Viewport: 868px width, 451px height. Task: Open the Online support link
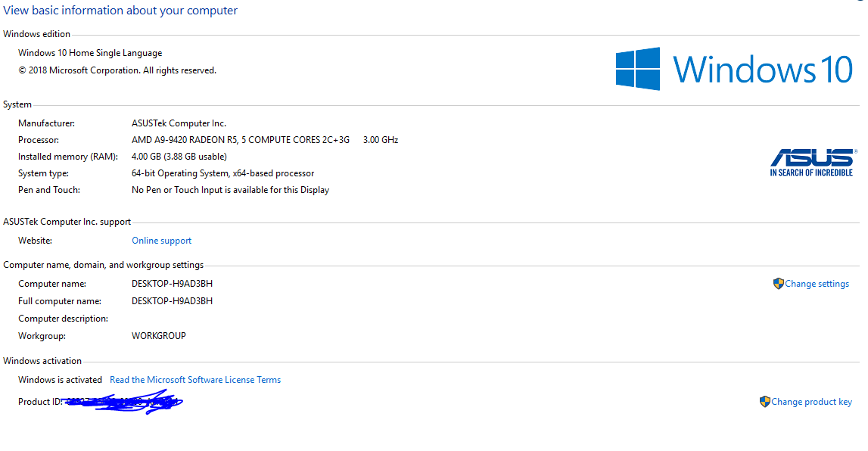[x=161, y=240]
